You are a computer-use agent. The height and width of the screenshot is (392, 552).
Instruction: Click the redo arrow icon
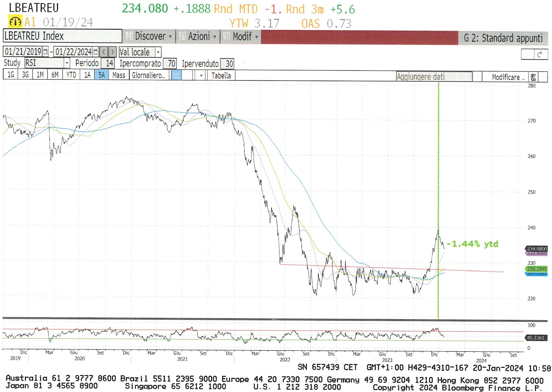pyautogui.click(x=541, y=54)
